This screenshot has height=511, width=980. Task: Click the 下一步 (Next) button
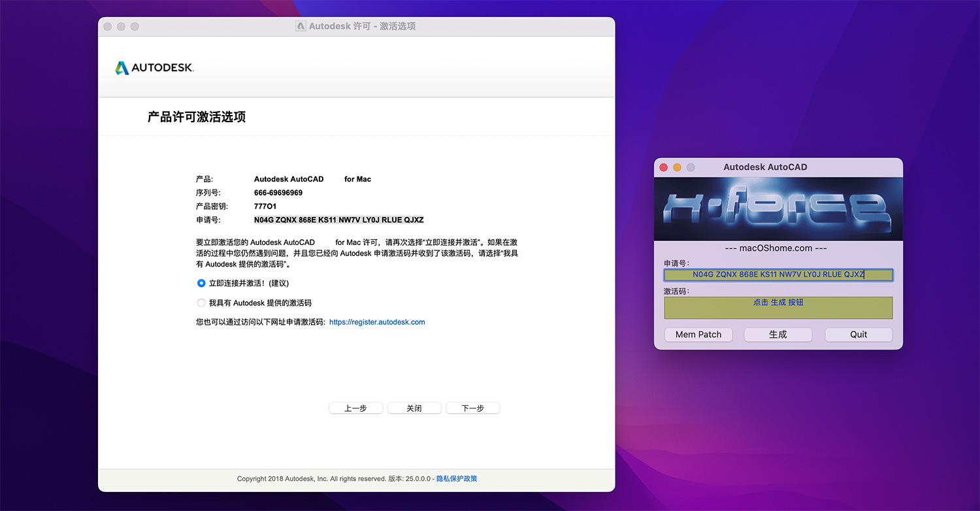tap(473, 408)
